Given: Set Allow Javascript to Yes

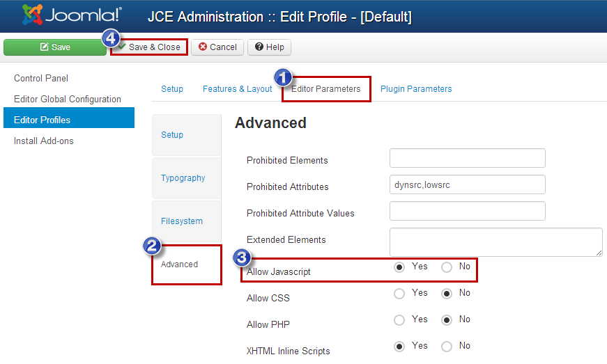Looking at the screenshot, I should tap(399, 267).
